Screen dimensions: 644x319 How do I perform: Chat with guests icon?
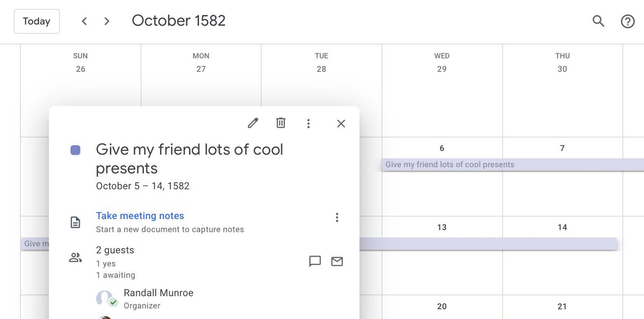coord(315,262)
